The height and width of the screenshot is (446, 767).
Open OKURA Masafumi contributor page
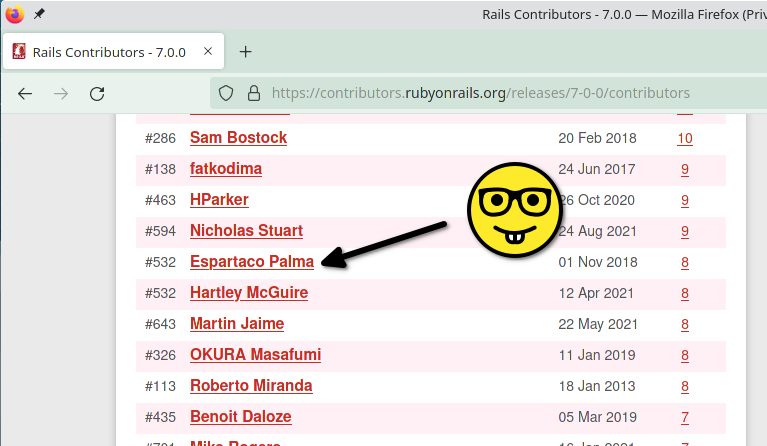click(255, 355)
